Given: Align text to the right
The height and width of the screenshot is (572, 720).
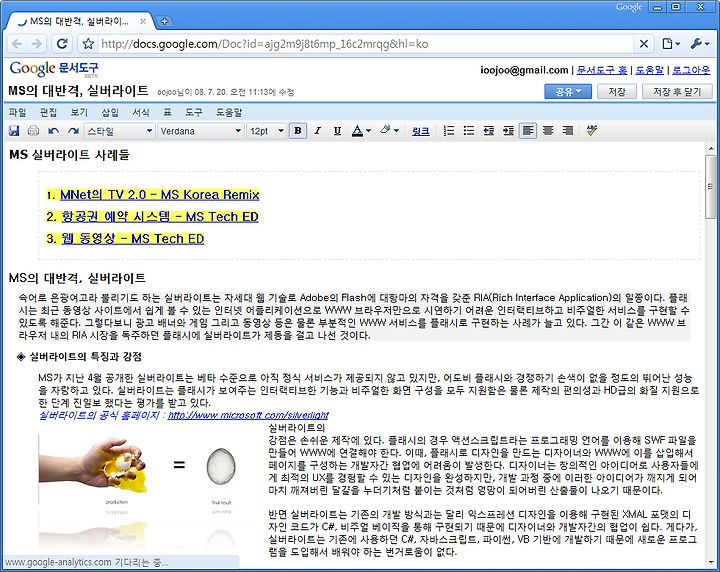Looking at the screenshot, I should click(568, 131).
